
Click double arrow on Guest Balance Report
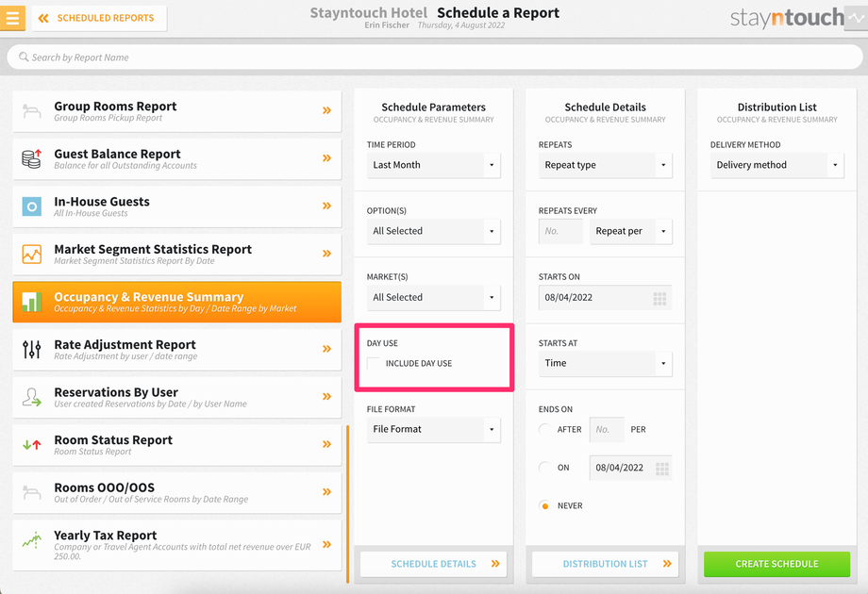(327, 158)
